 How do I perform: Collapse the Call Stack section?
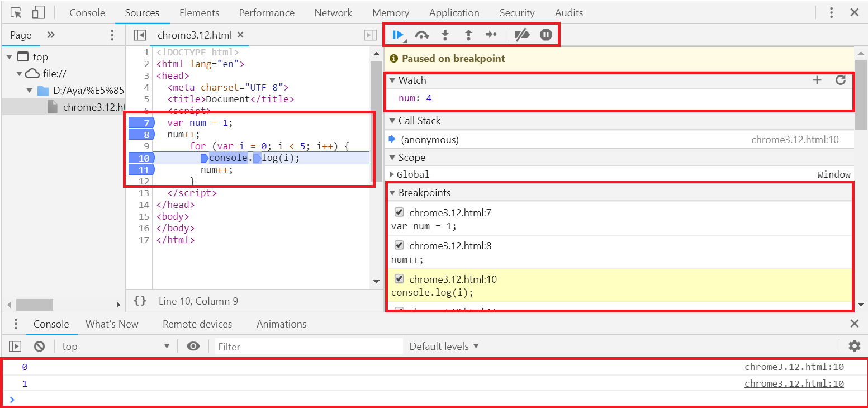[392, 121]
